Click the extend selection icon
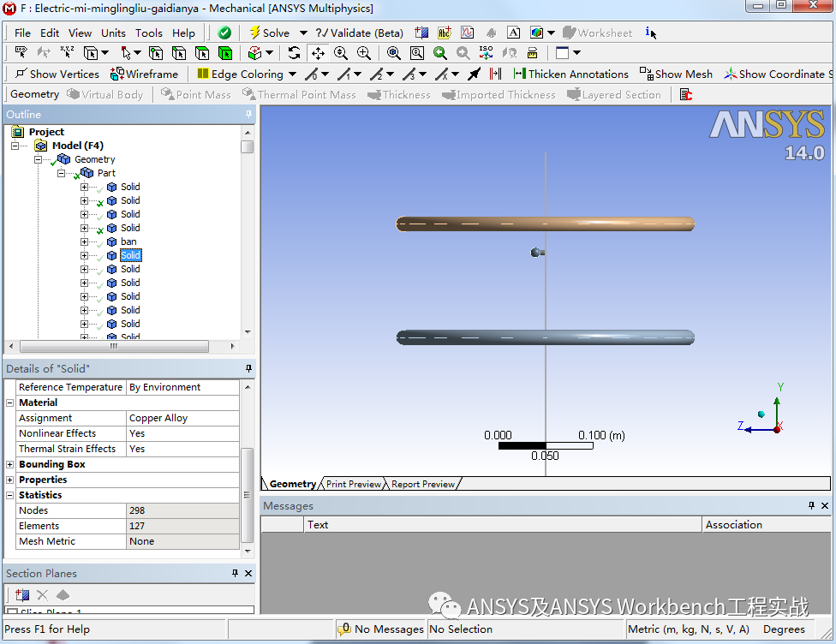Viewport: 836px width, 644px height. pyautogui.click(x=255, y=53)
